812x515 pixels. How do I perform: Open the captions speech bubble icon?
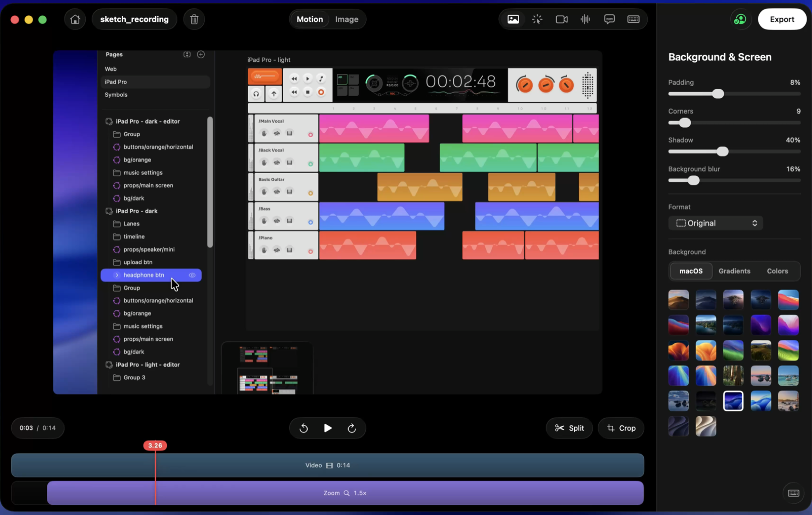coord(609,19)
